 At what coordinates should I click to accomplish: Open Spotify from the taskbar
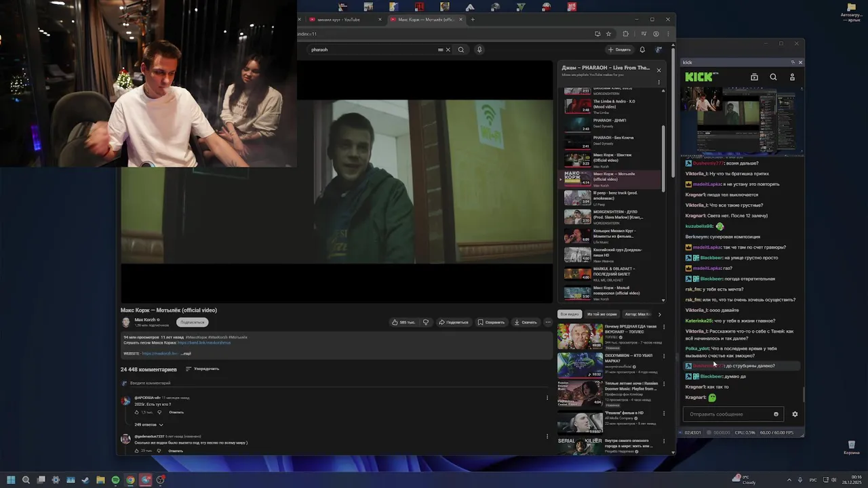coord(115,480)
